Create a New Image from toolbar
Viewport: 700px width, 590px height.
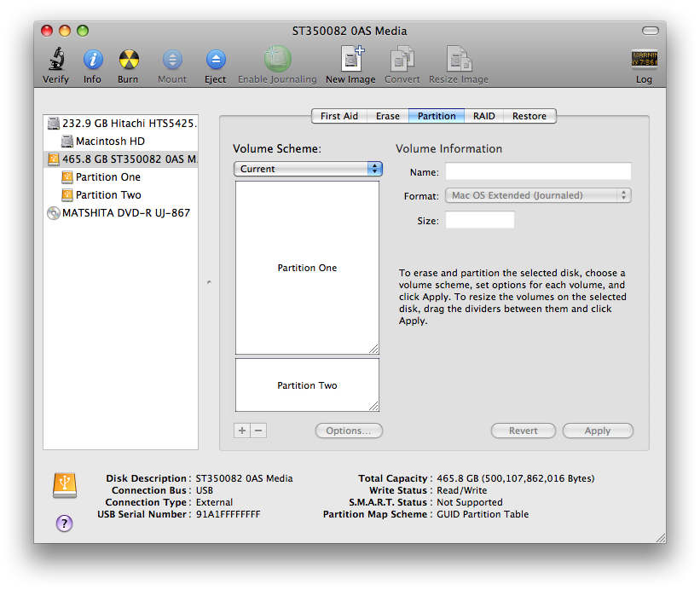point(350,61)
